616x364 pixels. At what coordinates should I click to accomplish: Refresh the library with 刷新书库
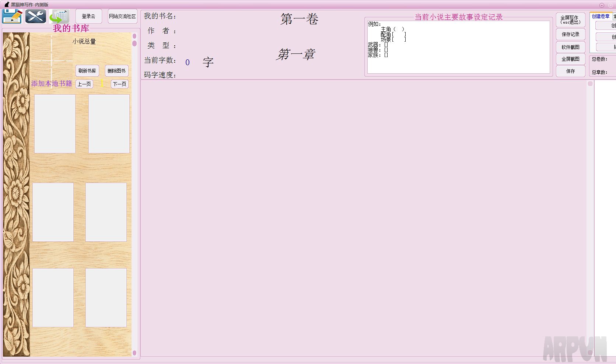tap(87, 71)
